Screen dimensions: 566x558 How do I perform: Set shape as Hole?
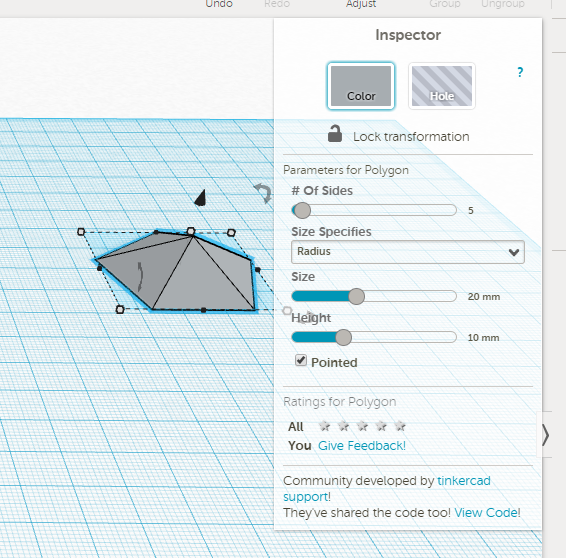[441, 86]
